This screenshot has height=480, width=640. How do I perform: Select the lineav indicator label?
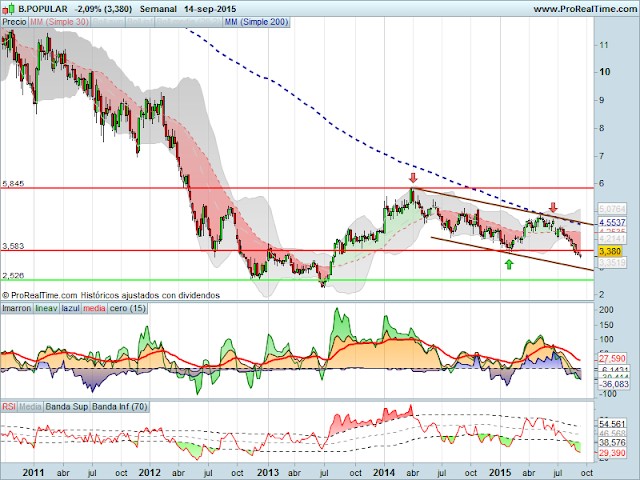(x=46, y=308)
